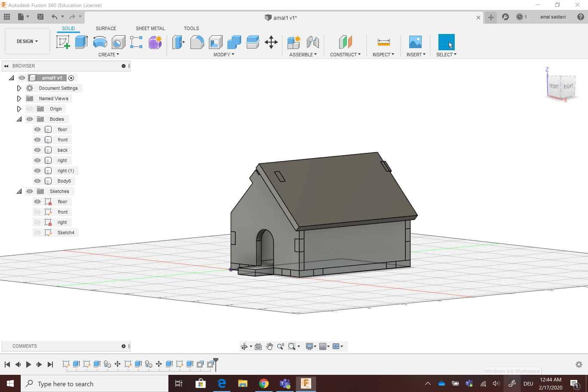This screenshot has height=392, width=588.
Task: Select the Create Sketch tool
Action: pyautogui.click(x=63, y=42)
